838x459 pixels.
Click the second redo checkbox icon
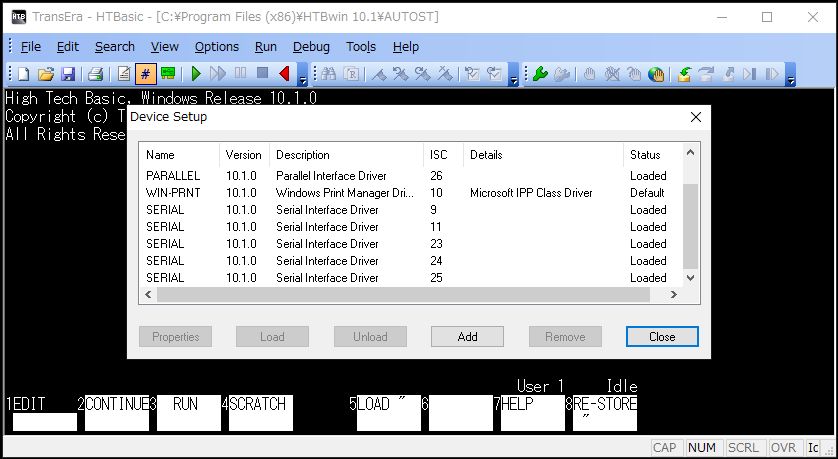tap(494, 74)
